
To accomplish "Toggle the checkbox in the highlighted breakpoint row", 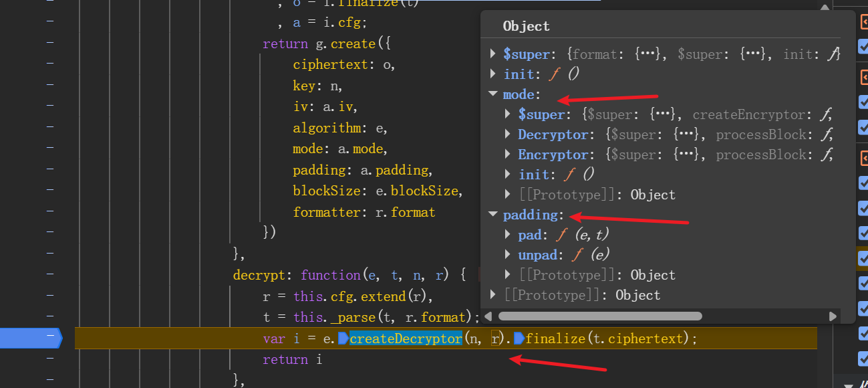I will tap(863, 258).
